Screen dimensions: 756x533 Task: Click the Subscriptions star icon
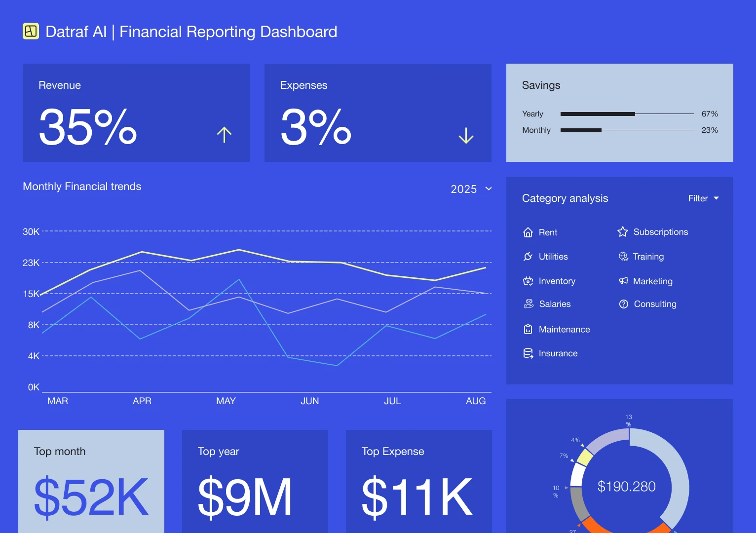pyautogui.click(x=623, y=232)
